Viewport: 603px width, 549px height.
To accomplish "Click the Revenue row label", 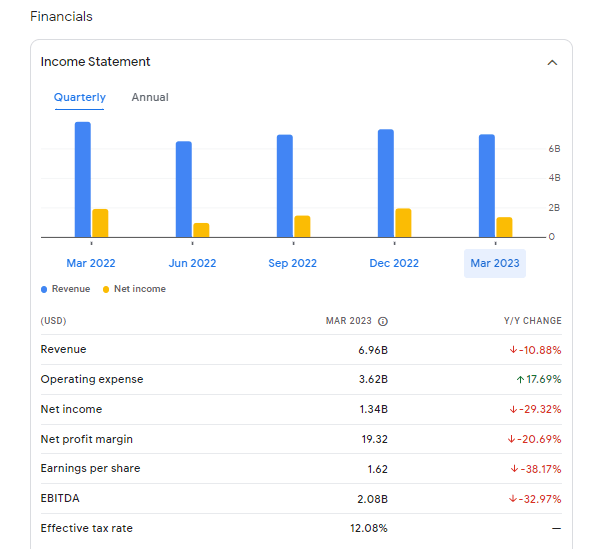I will click(x=63, y=350).
